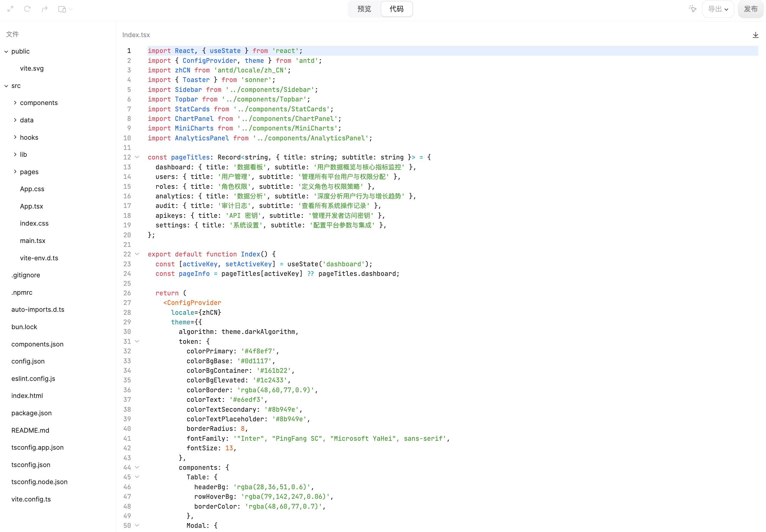Viewport: 766px width, 532px height.
Task: Fold code block at line 12
Action: 137,157
